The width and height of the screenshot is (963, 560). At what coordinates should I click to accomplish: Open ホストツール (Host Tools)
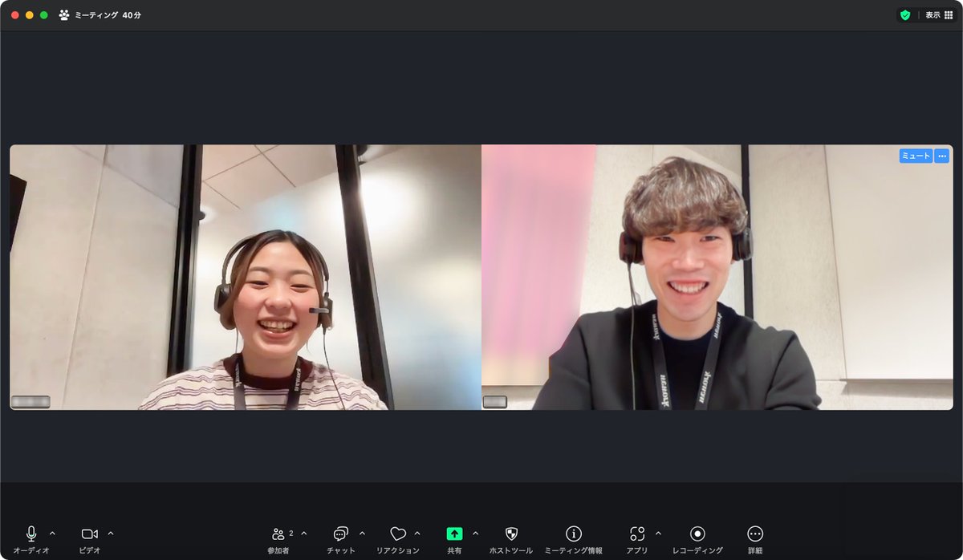(x=511, y=534)
